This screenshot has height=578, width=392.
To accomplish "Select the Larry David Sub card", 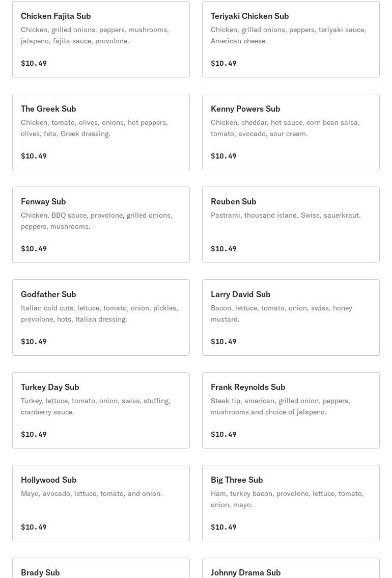I will coord(291,318).
